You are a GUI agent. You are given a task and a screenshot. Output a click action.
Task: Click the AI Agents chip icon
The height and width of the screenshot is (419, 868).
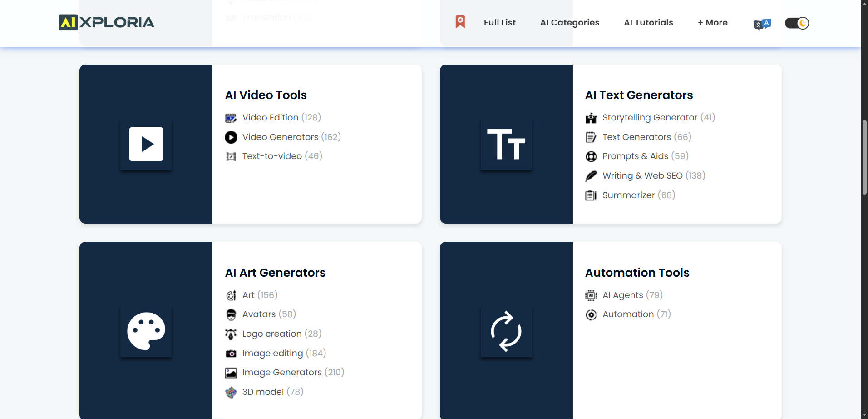click(591, 295)
